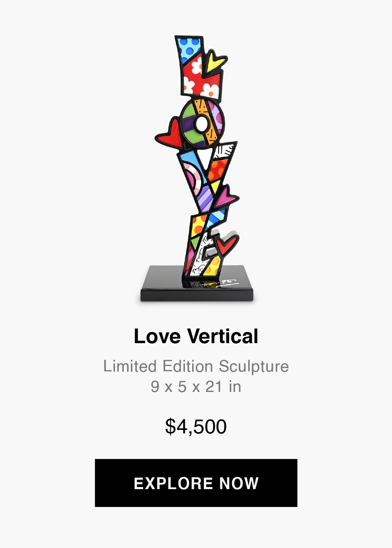Click the blue polka-dot top of the L
This screenshot has height=548, width=392.
[x=188, y=47]
